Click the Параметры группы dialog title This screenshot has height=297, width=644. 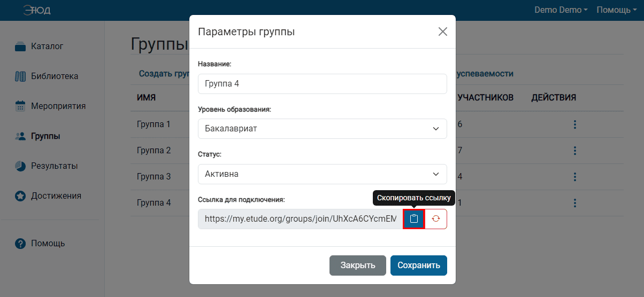click(247, 32)
